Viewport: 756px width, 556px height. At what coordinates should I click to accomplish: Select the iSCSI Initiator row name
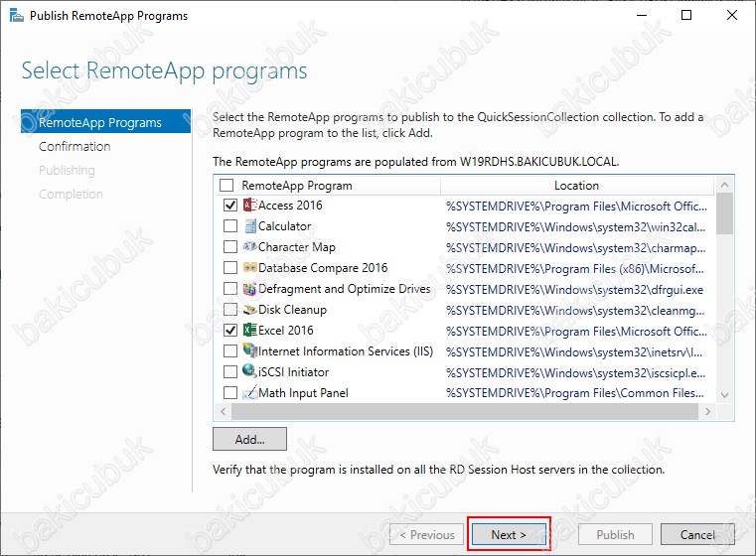tap(294, 372)
